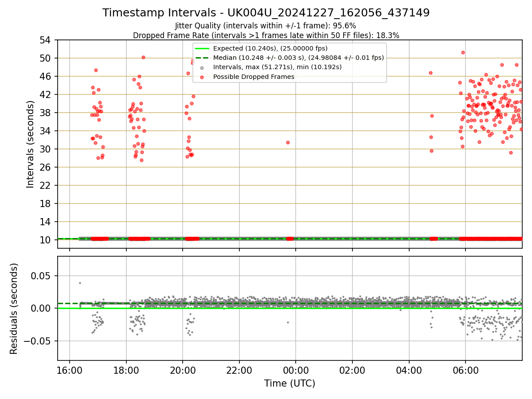Click the x-axis tick label '02:00'
Viewport: 532px width, 399px height.
point(352,370)
